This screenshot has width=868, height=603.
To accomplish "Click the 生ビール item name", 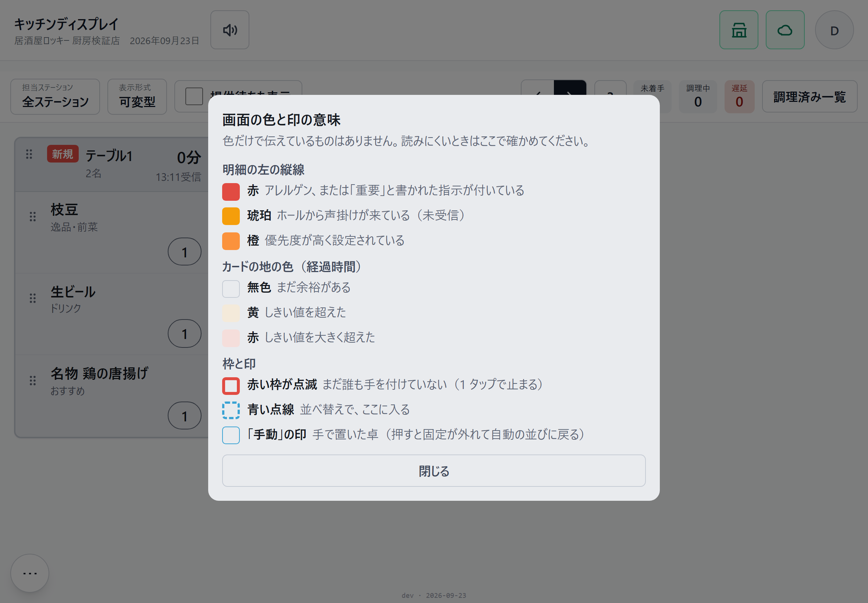I will [73, 292].
